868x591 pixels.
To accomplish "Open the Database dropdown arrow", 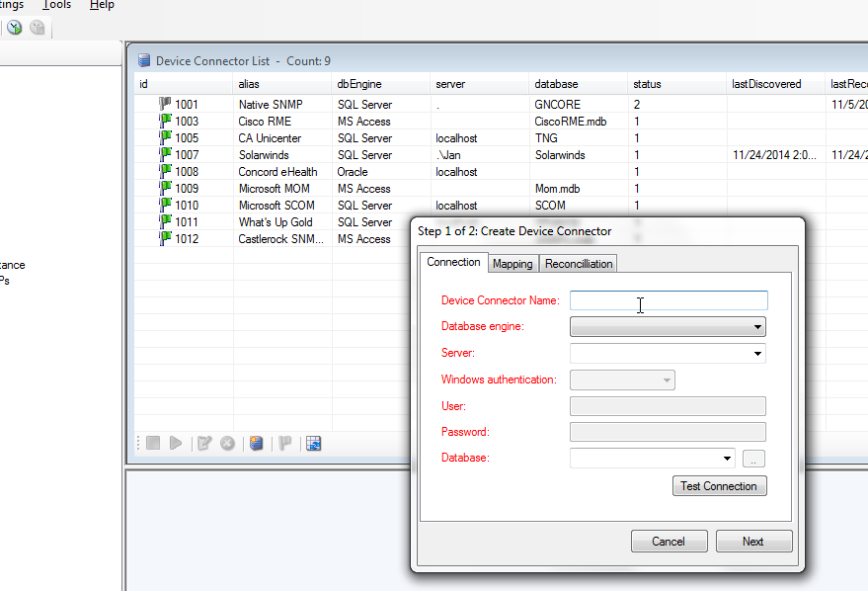I will 727,459.
